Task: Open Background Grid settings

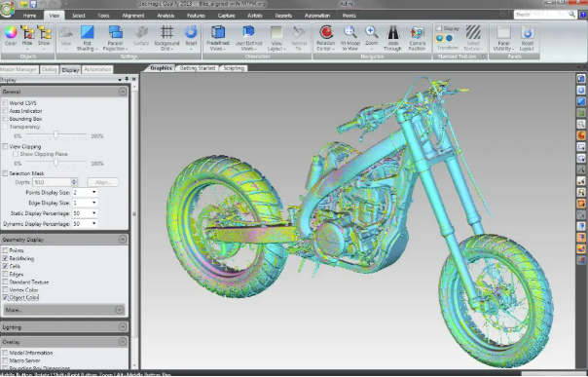Action: 166,33
